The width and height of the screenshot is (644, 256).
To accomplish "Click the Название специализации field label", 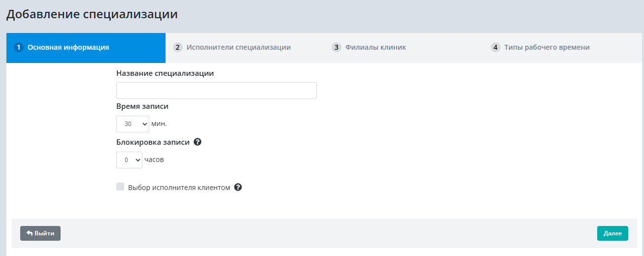I will point(165,73).
